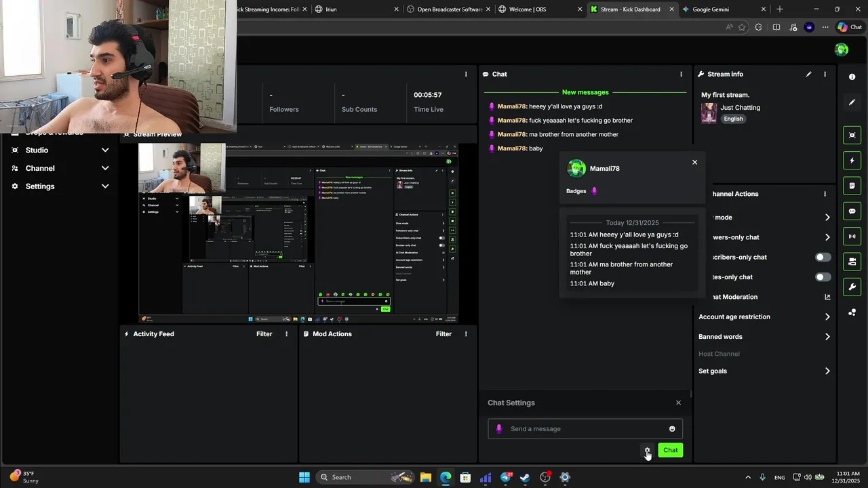Open Stream info three-dot menu
Image resolution: width=868 pixels, height=488 pixels.
click(825, 74)
